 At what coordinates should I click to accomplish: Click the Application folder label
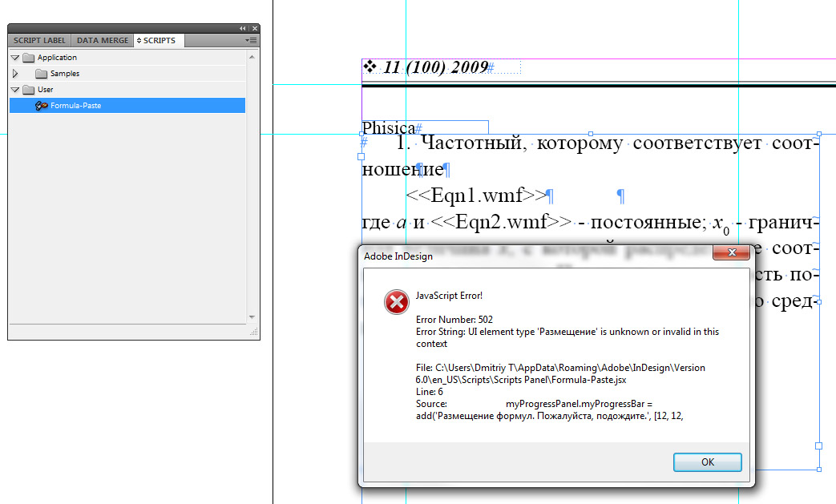pos(57,58)
